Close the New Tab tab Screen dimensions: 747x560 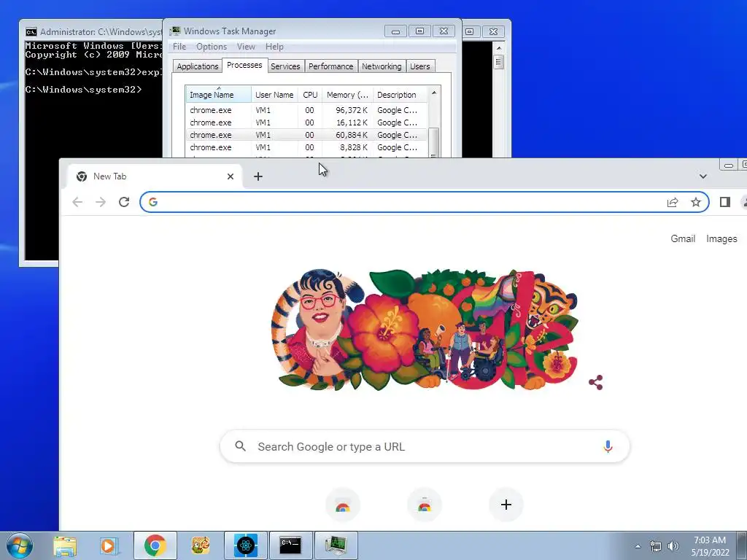231,176
